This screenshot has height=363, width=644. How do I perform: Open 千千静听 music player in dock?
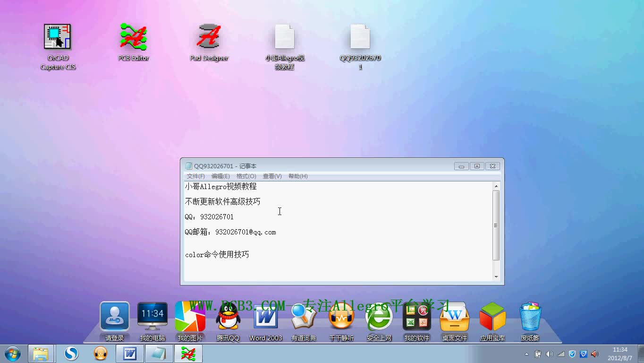coord(341,321)
